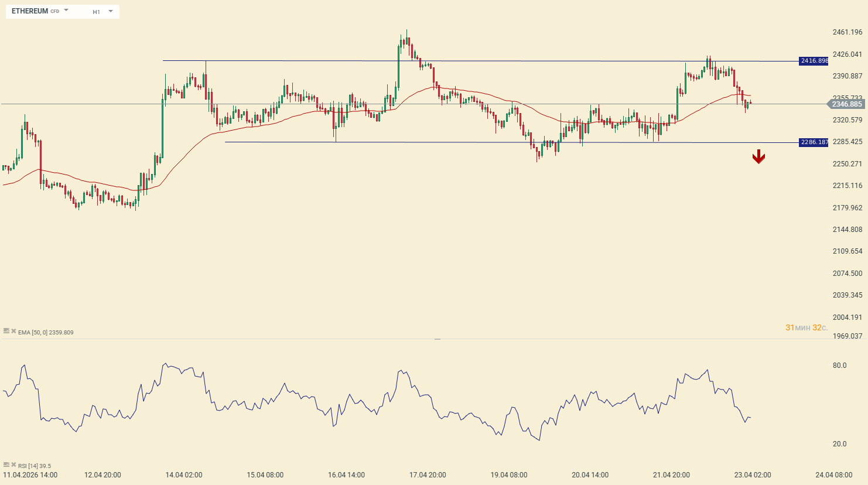Expand the ETHEREUM symbol dropdown arrow
The image size is (868, 485).
(66, 11)
